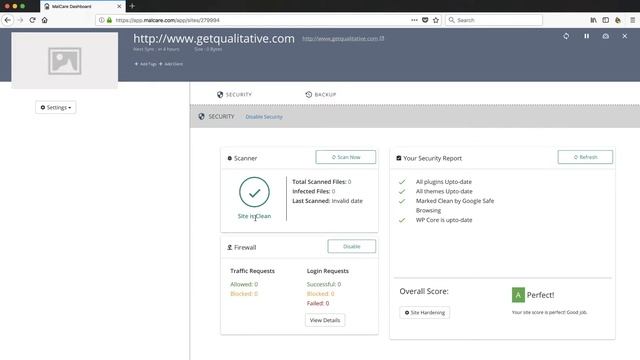
Task: Click the Disable Security link
Action: [x=264, y=117]
